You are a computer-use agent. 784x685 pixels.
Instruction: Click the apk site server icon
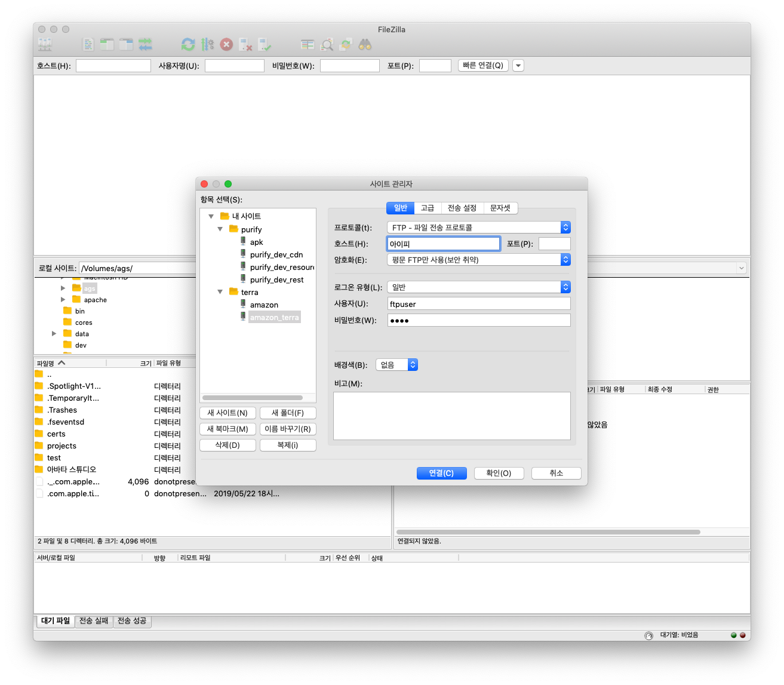(x=243, y=241)
